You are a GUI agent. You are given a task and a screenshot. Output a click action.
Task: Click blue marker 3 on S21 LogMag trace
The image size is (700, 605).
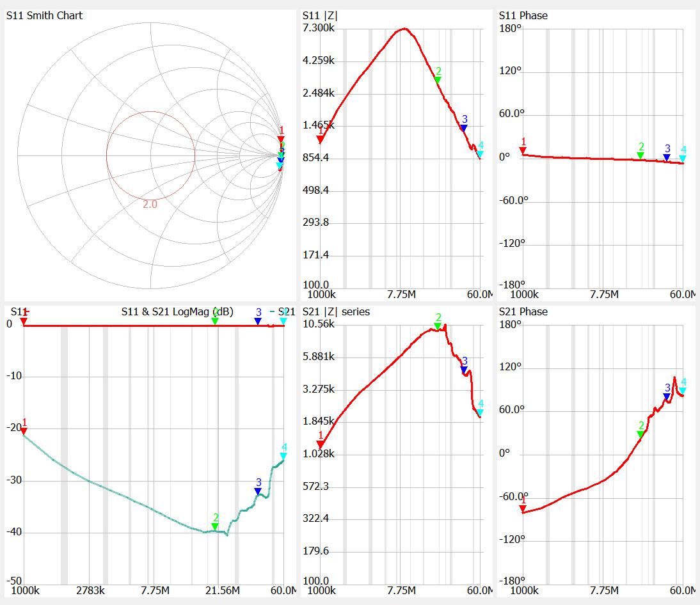(258, 491)
